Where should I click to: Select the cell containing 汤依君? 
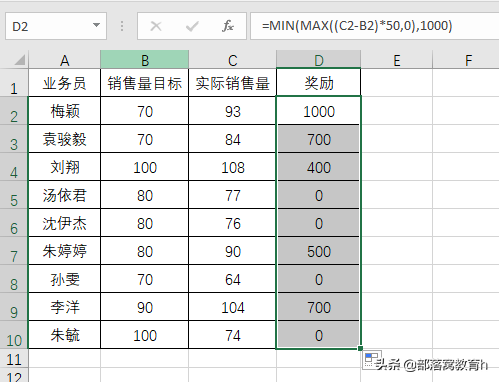[x=64, y=195]
